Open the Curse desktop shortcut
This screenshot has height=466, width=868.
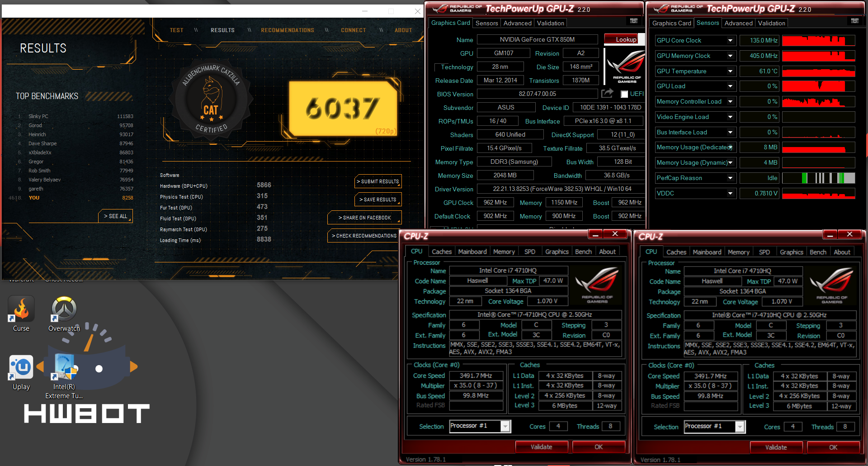pyautogui.click(x=21, y=314)
